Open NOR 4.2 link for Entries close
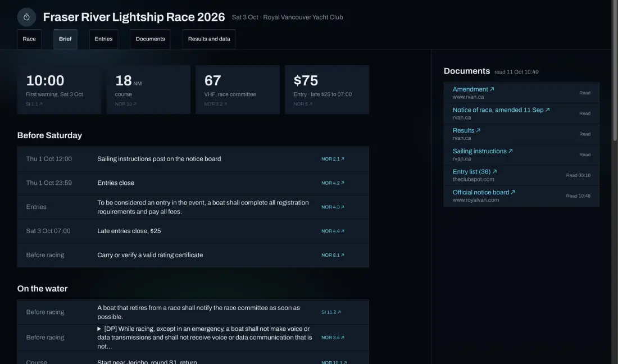 [x=333, y=183]
